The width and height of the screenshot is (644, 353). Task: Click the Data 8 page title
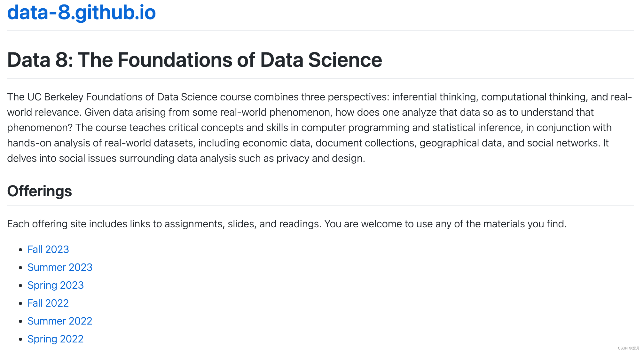[194, 60]
